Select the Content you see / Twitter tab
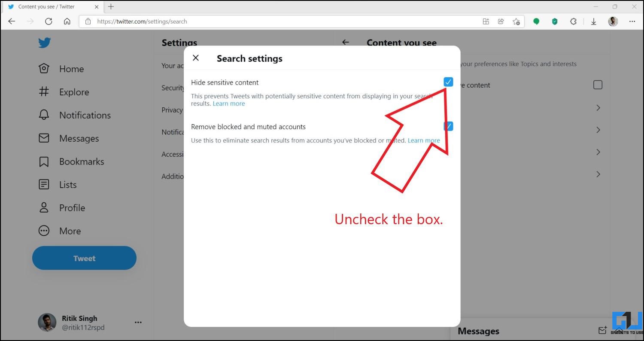This screenshot has height=341, width=644. click(x=52, y=7)
